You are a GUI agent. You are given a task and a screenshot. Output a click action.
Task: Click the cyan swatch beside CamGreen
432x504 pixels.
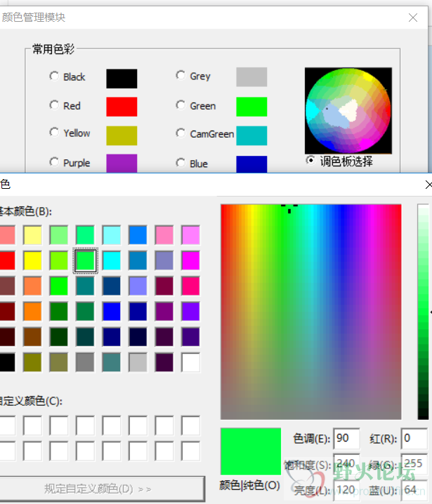click(251, 135)
